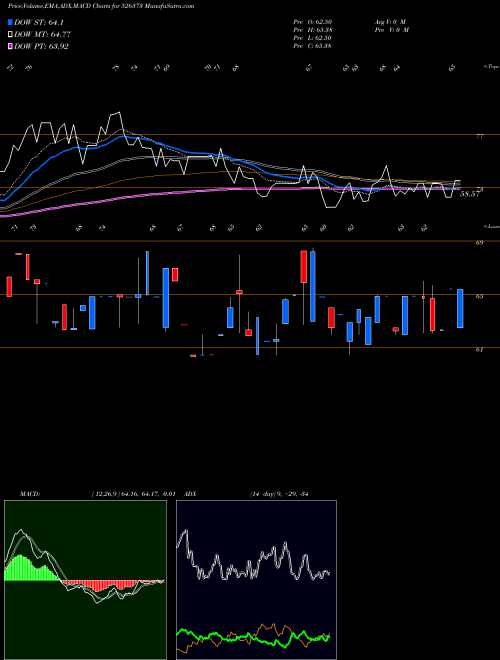
Task: Click the 58.57 price label on the EMA chart
Action: 470,194
